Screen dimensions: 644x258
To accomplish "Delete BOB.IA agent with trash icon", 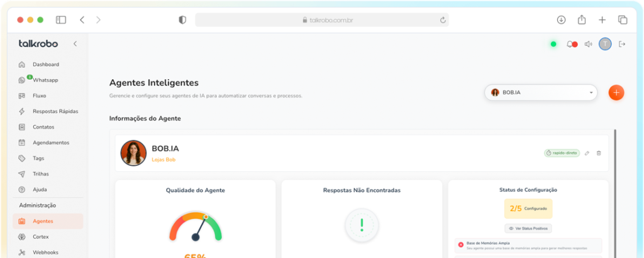I will pos(599,153).
